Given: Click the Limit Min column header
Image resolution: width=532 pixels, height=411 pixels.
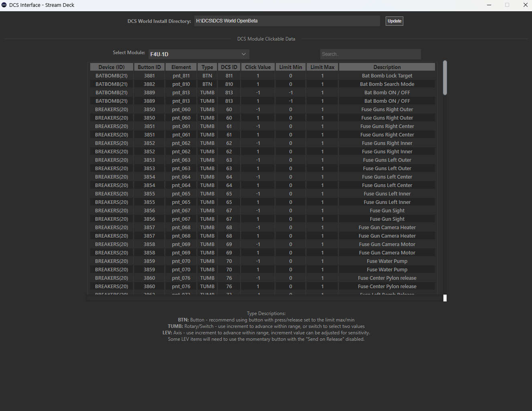Looking at the screenshot, I should tap(291, 67).
